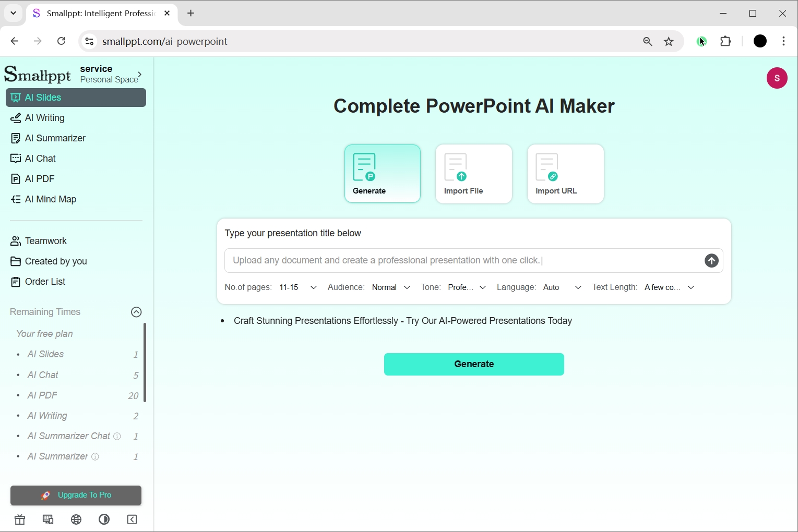This screenshot has width=798, height=532.
Task: Click the browser address bar URL
Action: pos(165,41)
